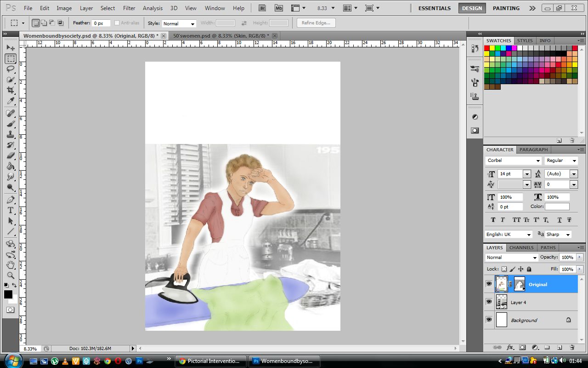
Task: Open the Filter menu
Action: (x=129, y=8)
